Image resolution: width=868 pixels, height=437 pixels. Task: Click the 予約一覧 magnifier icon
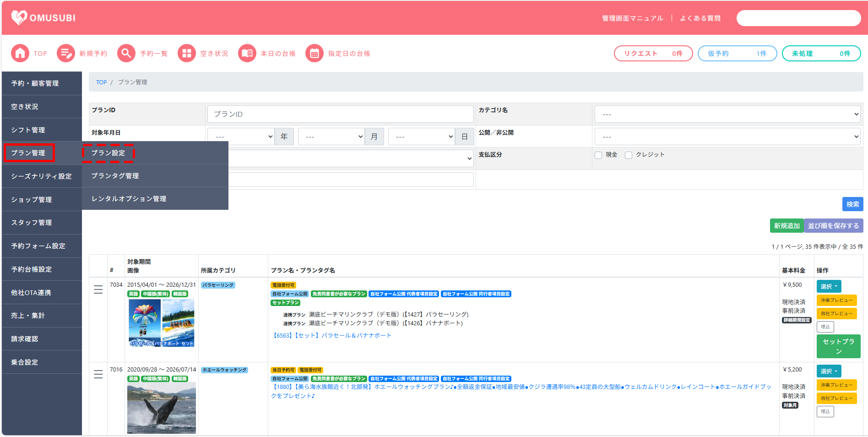click(126, 54)
